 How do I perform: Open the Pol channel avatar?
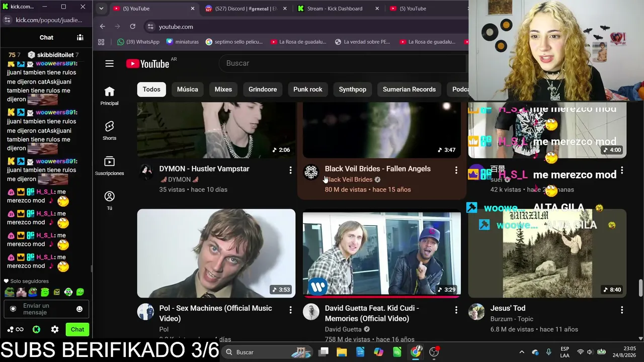click(146, 312)
